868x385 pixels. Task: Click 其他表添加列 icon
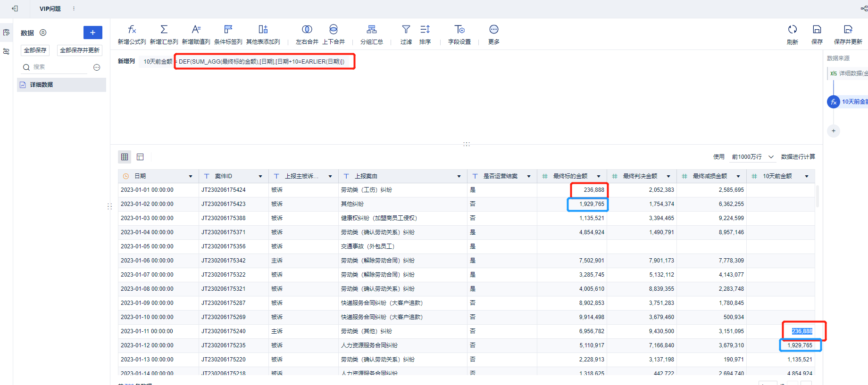(x=263, y=29)
